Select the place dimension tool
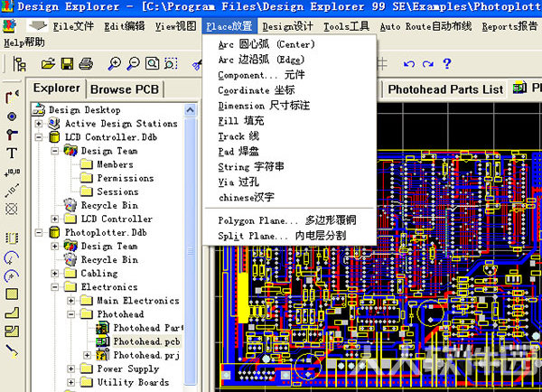Image resolution: width=542 pixels, height=392 pixels. pyautogui.click(x=12, y=191)
